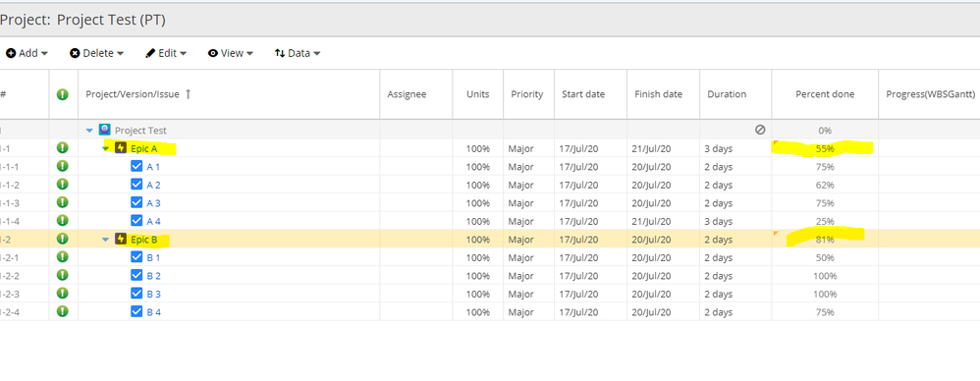Open the A 2 issue link

tap(154, 185)
